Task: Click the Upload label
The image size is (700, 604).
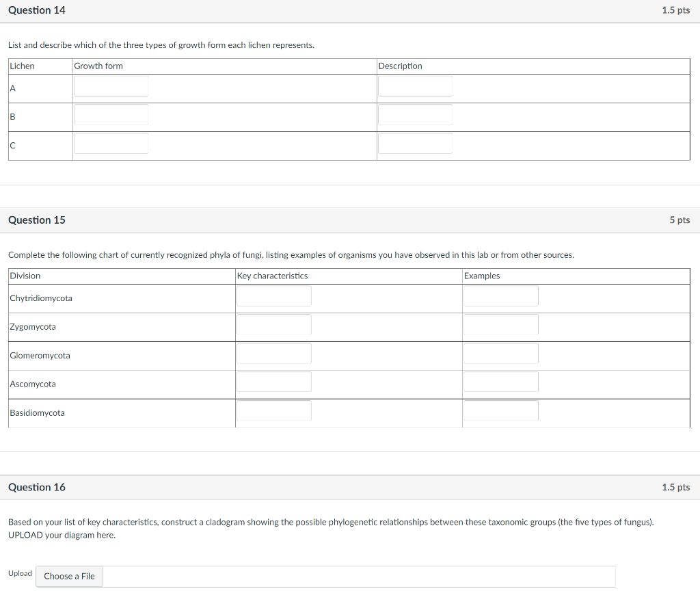Action: 20,573
